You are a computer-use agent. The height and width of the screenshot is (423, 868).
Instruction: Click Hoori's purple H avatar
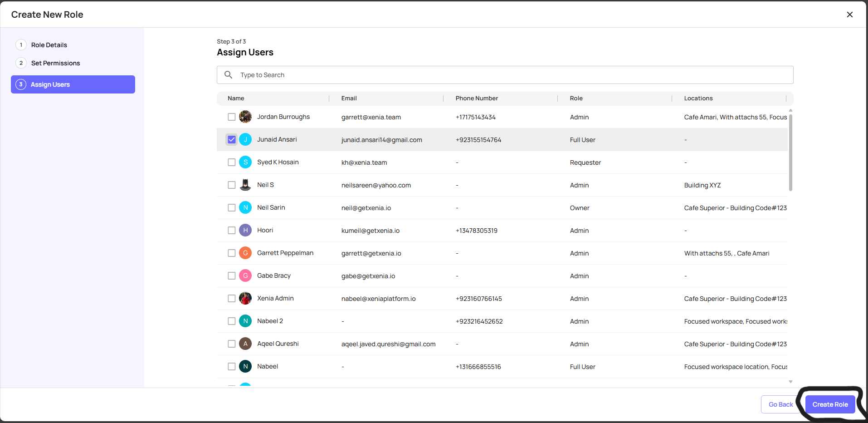[x=245, y=231]
